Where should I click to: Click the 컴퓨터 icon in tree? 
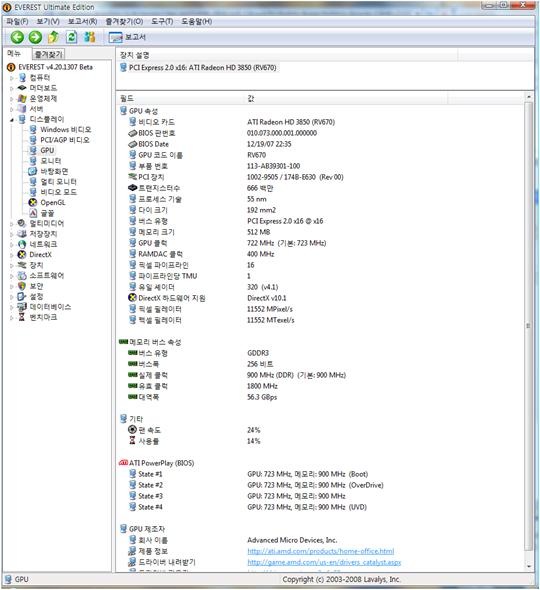tap(22, 78)
